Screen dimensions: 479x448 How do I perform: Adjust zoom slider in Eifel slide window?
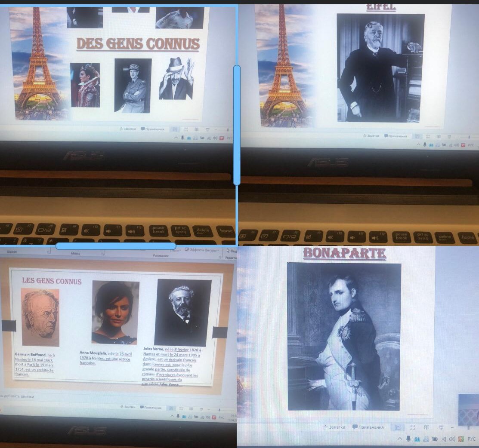click(x=469, y=137)
